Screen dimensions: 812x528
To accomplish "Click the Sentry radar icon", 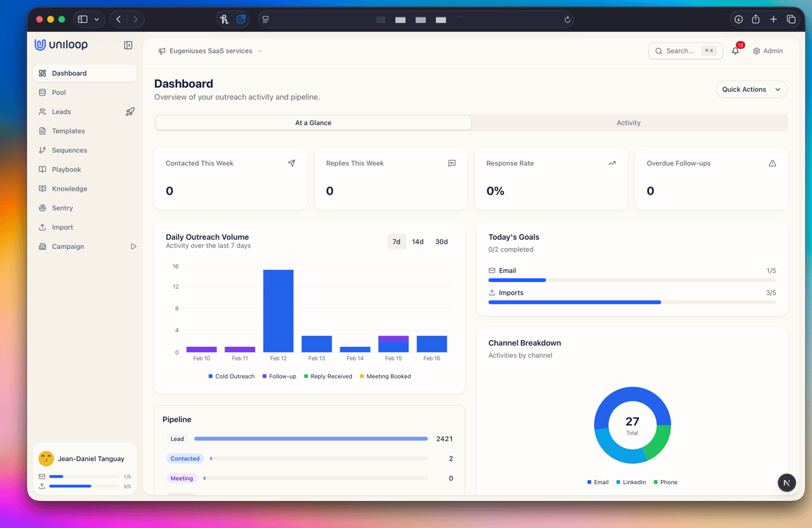I will (x=43, y=208).
